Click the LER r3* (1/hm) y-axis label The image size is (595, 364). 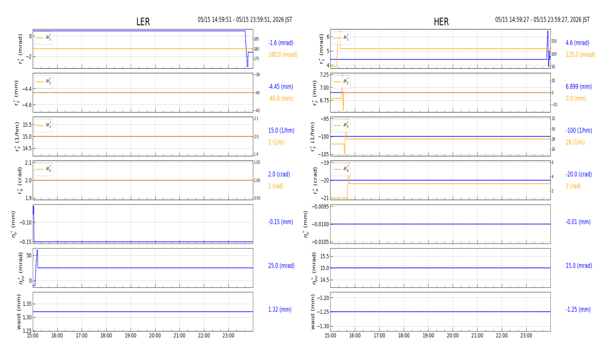click(x=17, y=136)
